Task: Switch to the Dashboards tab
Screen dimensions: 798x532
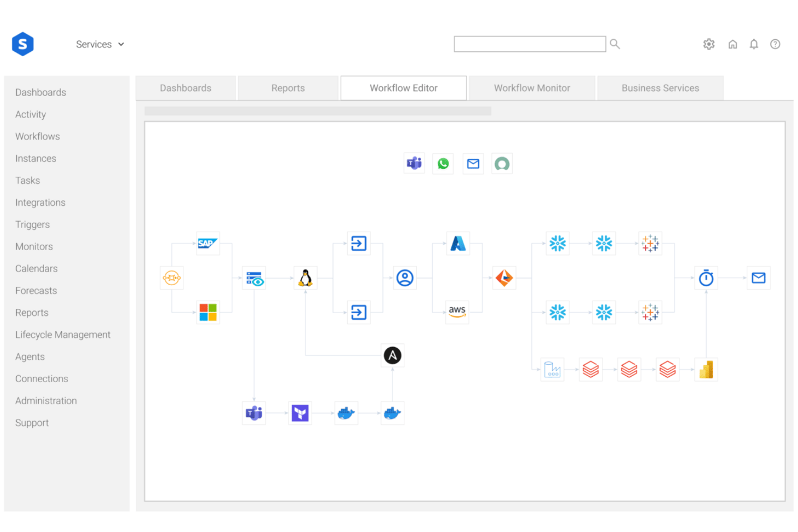Action: click(185, 88)
